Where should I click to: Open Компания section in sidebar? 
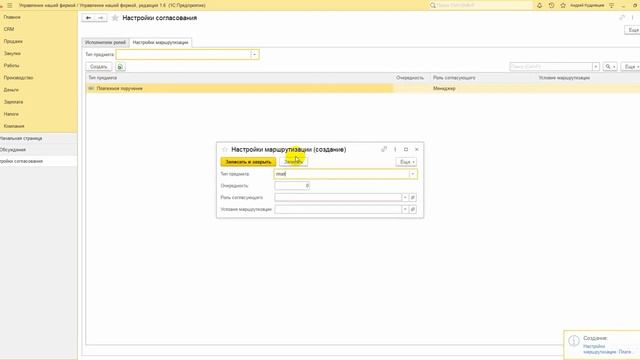pyautogui.click(x=14, y=126)
